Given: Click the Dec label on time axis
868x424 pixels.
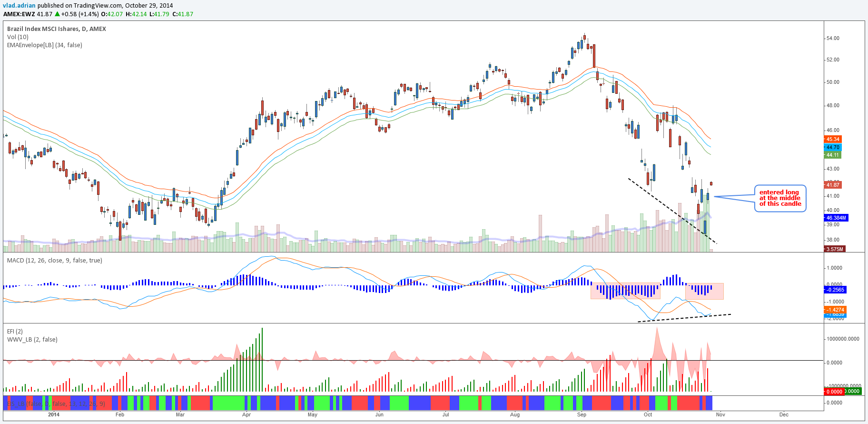Looking at the screenshot, I should click(x=784, y=414).
